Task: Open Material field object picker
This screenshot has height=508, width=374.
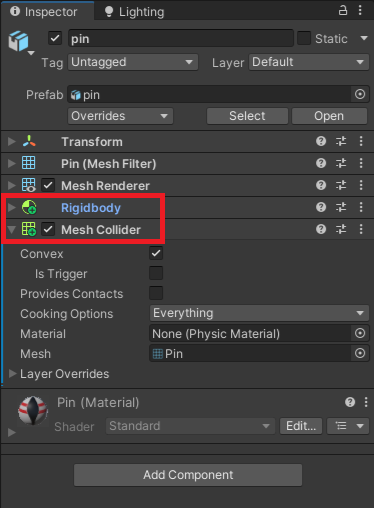Action: 360,333
